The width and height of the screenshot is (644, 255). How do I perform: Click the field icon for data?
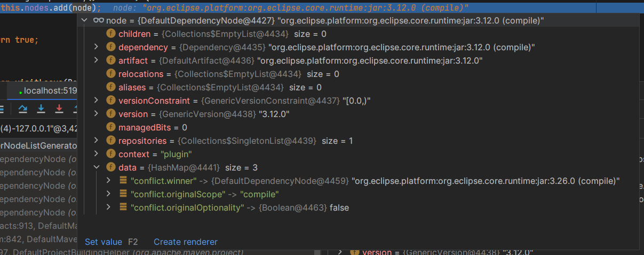[x=111, y=167]
